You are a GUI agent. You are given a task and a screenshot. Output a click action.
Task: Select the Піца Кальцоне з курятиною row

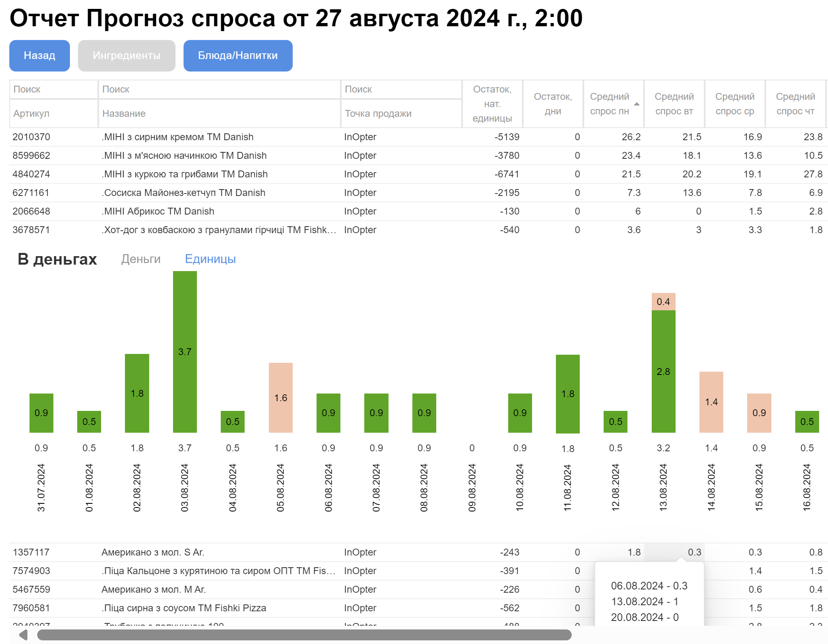tap(418, 571)
